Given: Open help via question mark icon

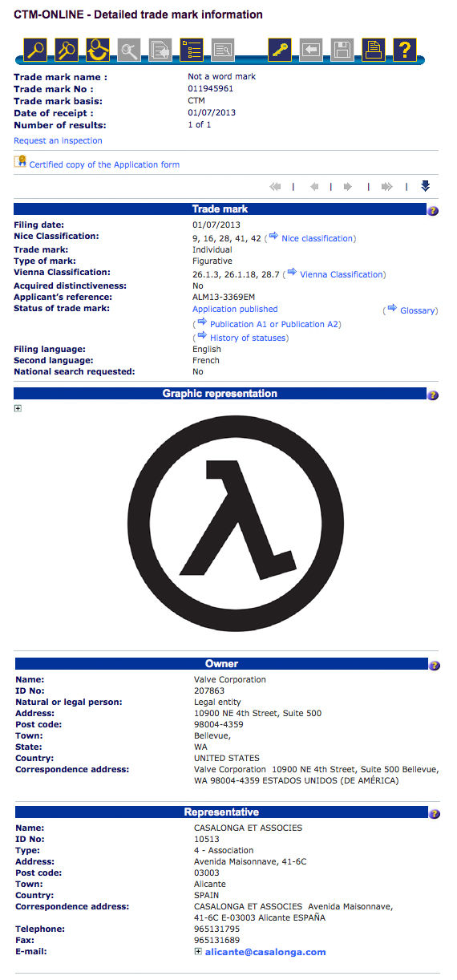Looking at the screenshot, I should pyautogui.click(x=405, y=51).
